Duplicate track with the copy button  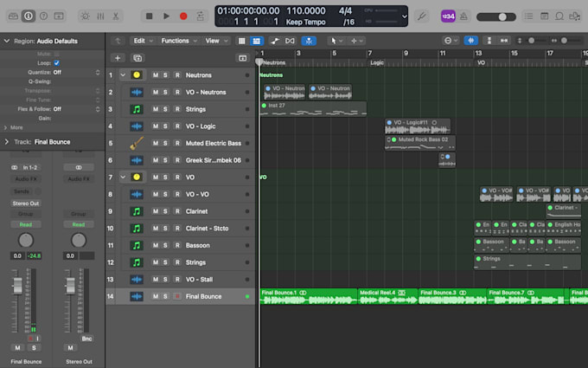137,58
